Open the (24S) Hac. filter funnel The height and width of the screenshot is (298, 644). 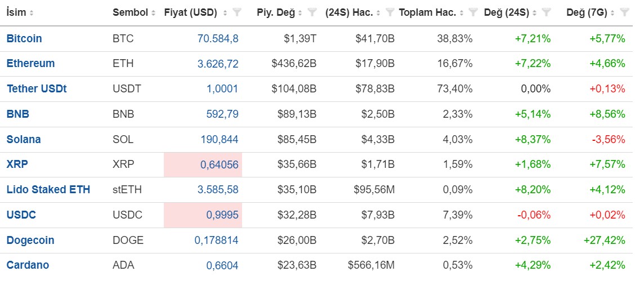(x=390, y=13)
